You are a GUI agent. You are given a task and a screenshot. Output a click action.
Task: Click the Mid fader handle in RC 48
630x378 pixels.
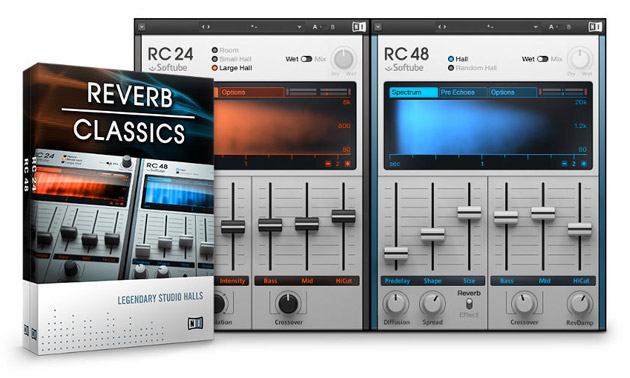pyautogui.click(x=543, y=213)
